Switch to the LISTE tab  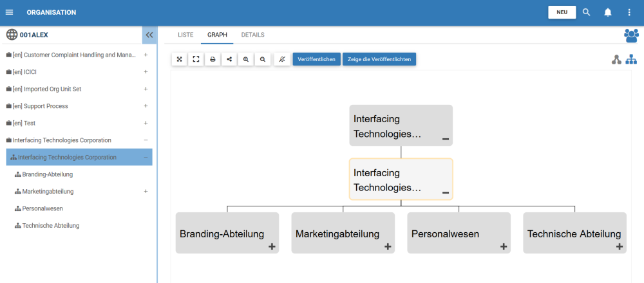[185, 35]
